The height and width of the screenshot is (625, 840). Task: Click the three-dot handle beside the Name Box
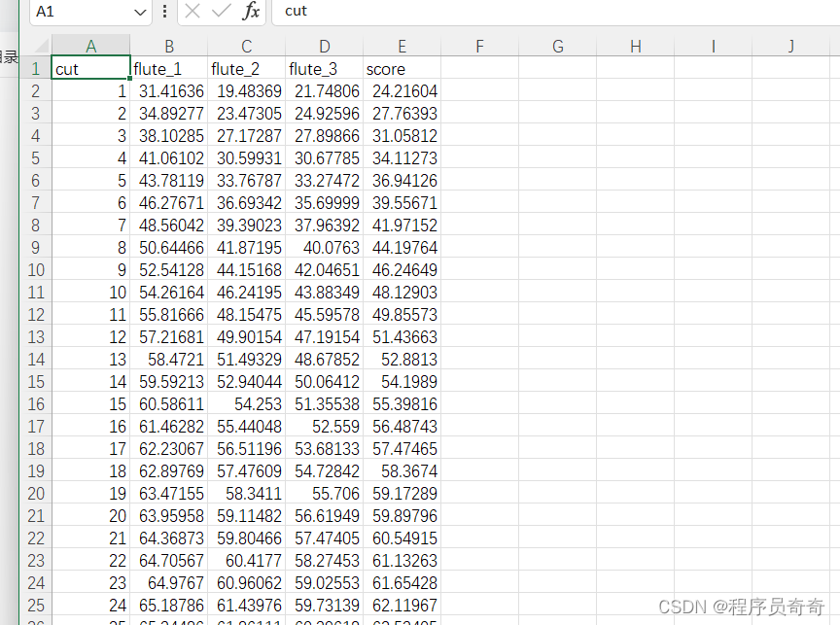pos(164,12)
